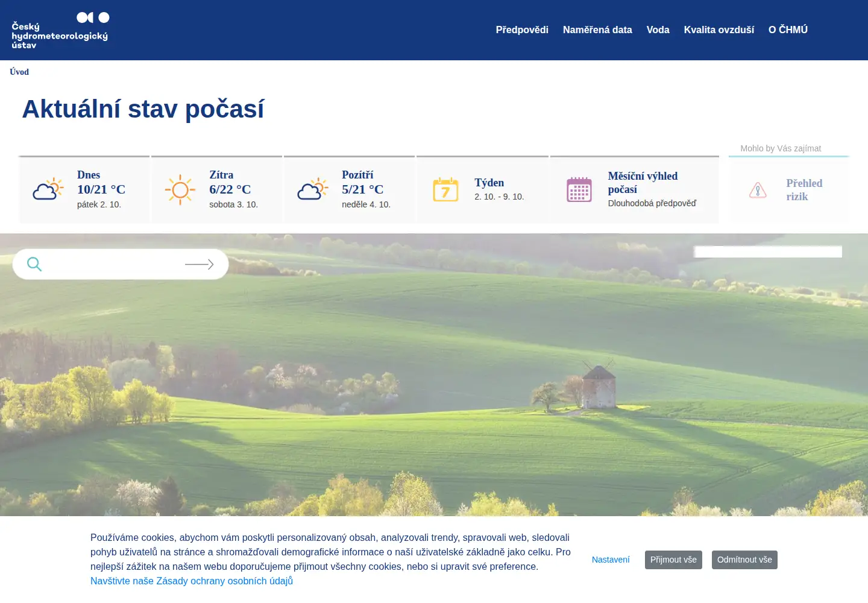Click the partly cloudy icon for Dnes
The width and height of the screenshot is (868, 603).
pos(48,189)
